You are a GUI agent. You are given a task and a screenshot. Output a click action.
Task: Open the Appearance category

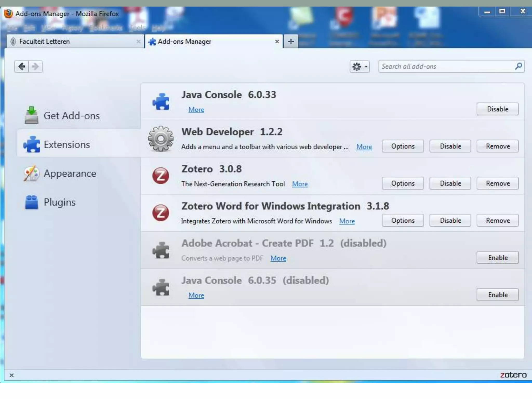[60, 173]
